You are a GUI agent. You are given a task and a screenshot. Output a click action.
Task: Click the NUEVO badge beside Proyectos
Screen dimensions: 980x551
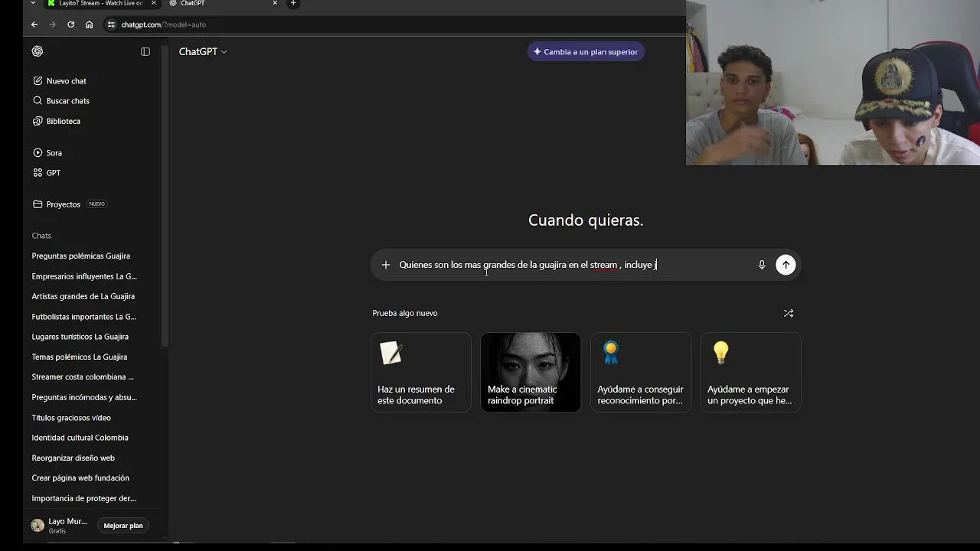tap(96, 204)
